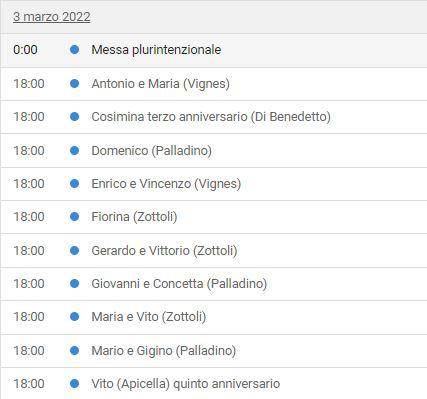
Task: Click blue dot beside Mario e Gigino
Action: click(75, 350)
